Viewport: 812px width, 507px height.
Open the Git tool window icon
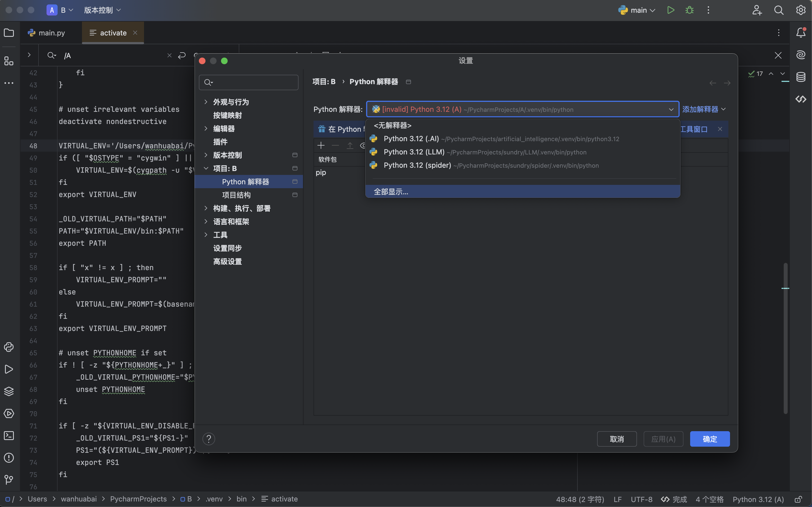click(9, 480)
